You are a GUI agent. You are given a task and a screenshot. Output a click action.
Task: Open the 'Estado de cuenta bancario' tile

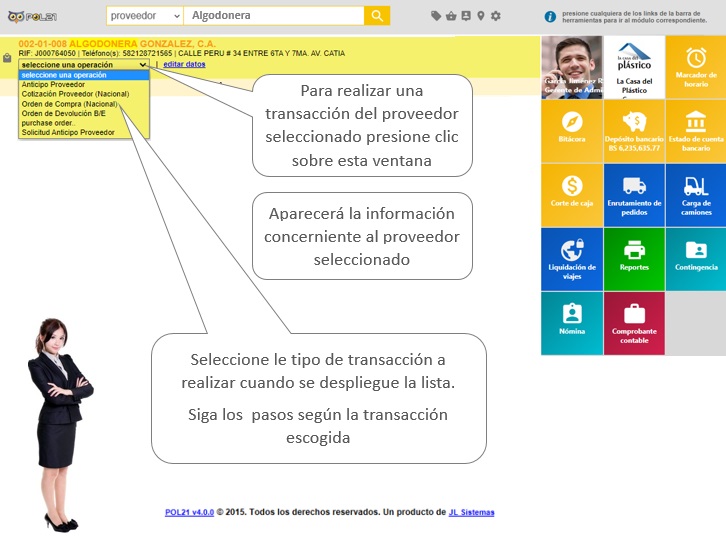tap(696, 131)
